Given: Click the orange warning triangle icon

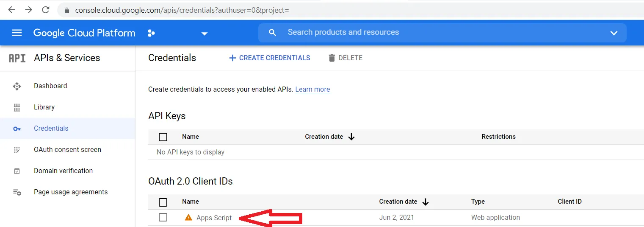Looking at the screenshot, I should (x=188, y=218).
